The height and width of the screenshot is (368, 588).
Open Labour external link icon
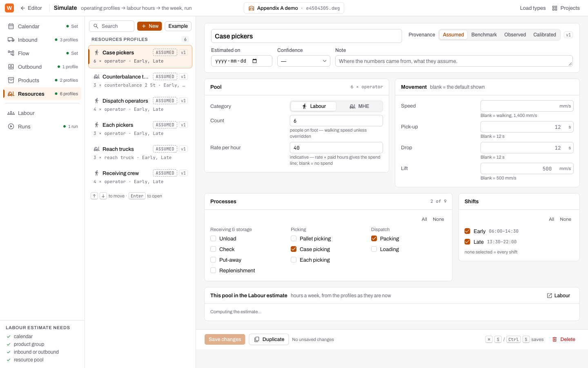550,296
